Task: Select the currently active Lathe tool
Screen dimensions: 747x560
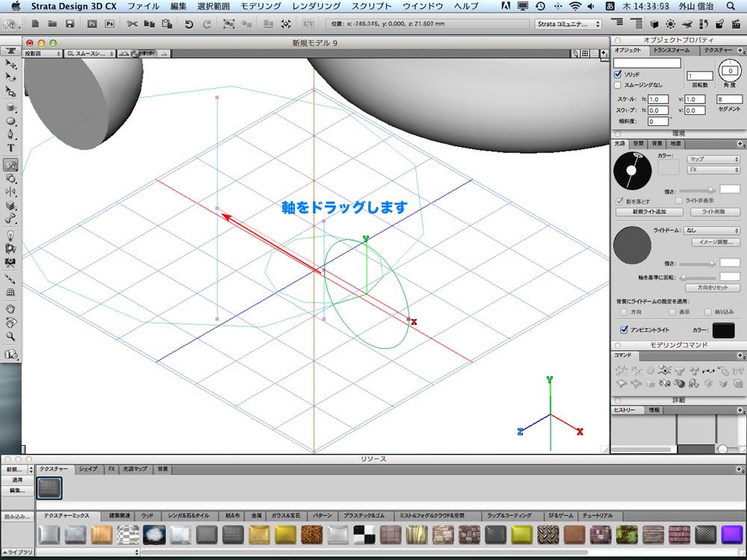Action: [x=10, y=165]
